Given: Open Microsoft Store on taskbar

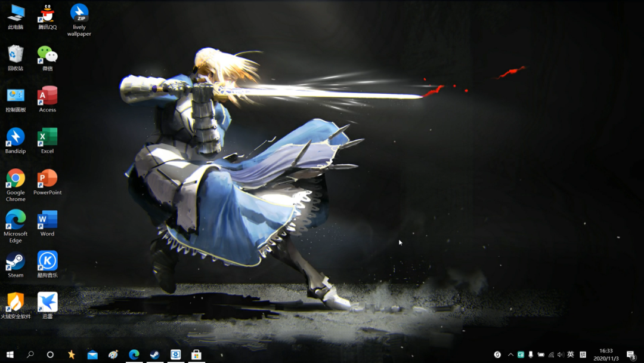Looking at the screenshot, I should [x=196, y=355].
